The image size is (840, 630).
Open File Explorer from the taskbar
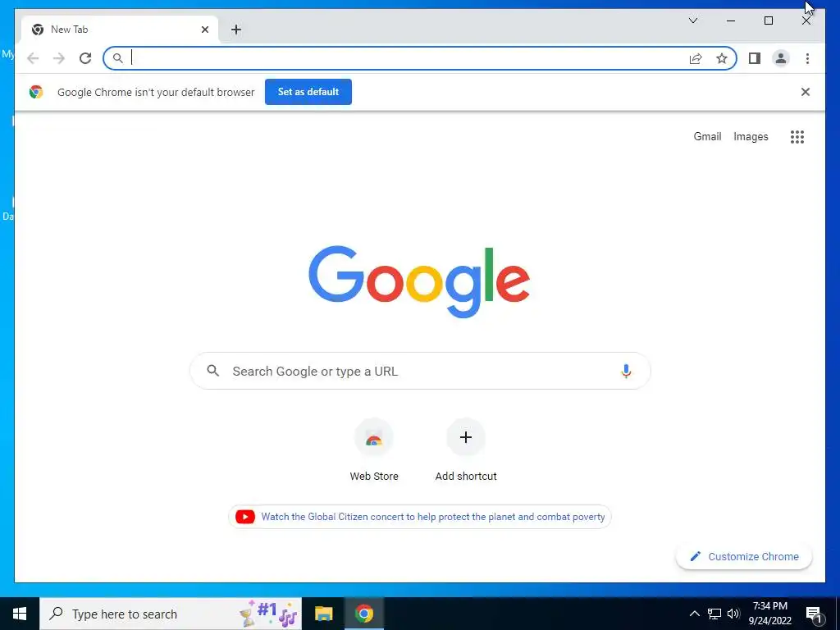[x=323, y=614]
